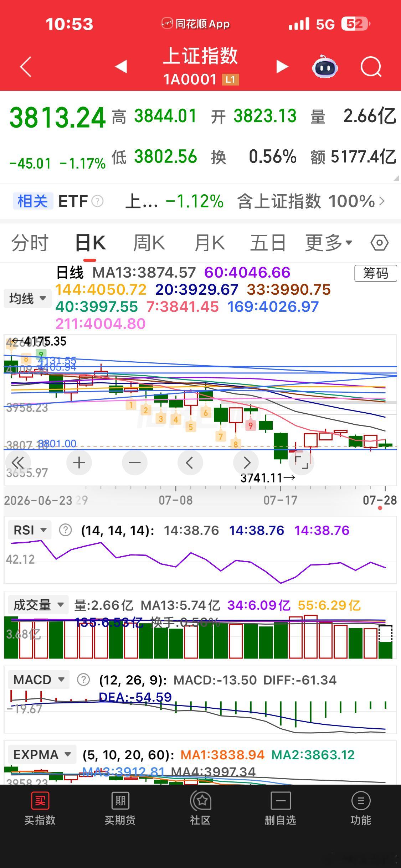
Task: Tap the 07-17 date marker
Action: [x=281, y=500]
